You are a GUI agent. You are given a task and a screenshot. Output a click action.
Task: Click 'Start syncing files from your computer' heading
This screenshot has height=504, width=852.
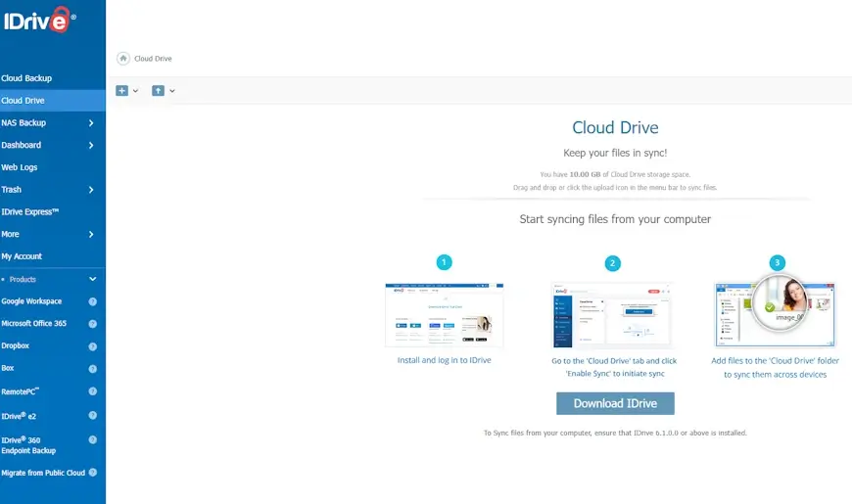(x=615, y=219)
